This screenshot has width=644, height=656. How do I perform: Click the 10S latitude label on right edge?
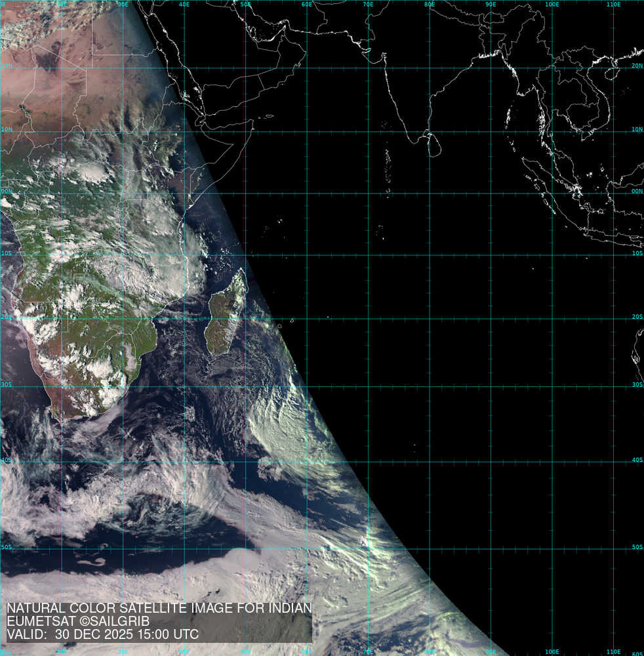pos(637,253)
